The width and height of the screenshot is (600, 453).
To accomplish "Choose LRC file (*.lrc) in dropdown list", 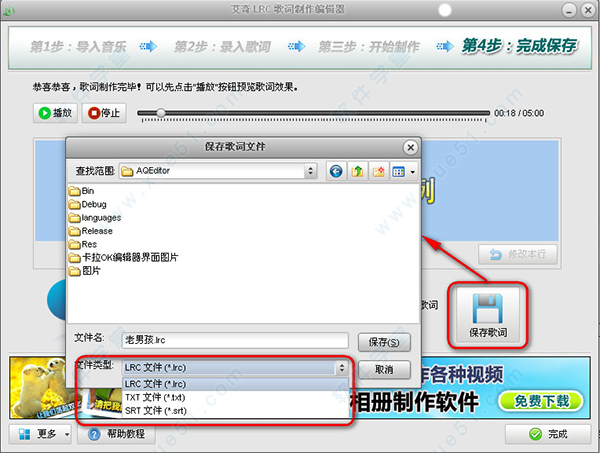I will tap(152, 384).
